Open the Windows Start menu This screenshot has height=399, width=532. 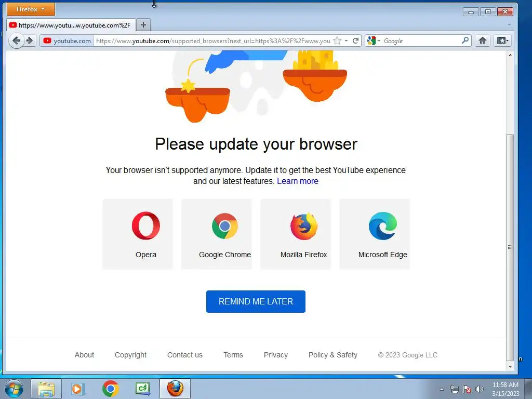tap(14, 389)
